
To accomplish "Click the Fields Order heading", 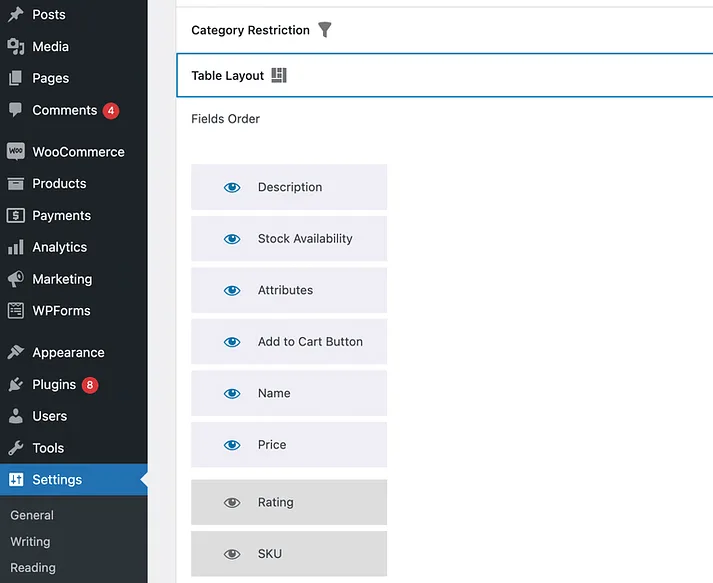I will tap(226, 119).
